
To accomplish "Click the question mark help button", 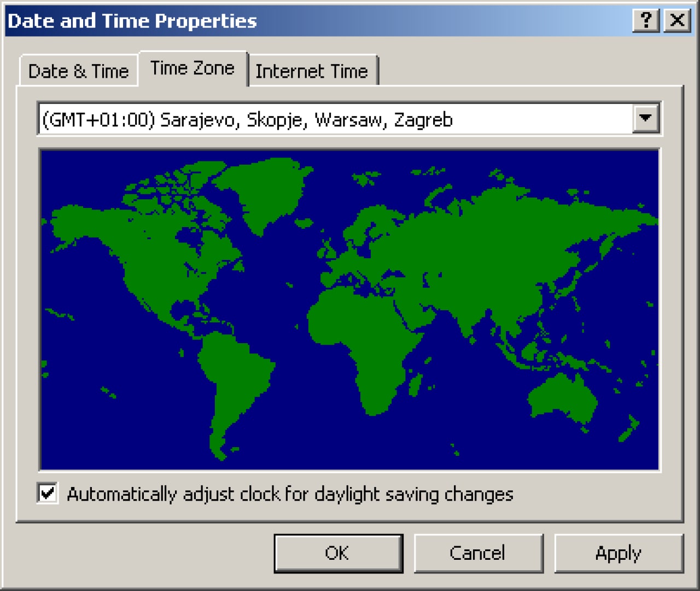I will point(646,21).
